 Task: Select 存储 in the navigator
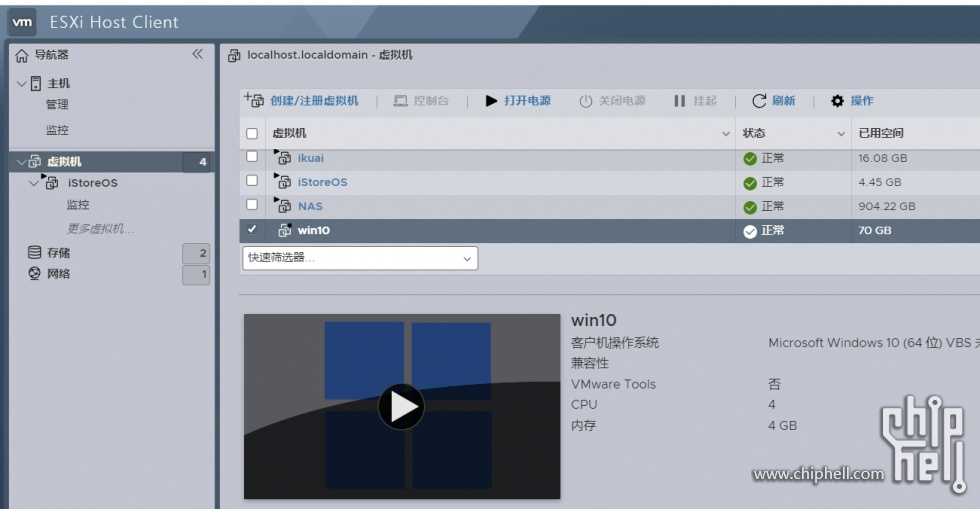[59, 253]
